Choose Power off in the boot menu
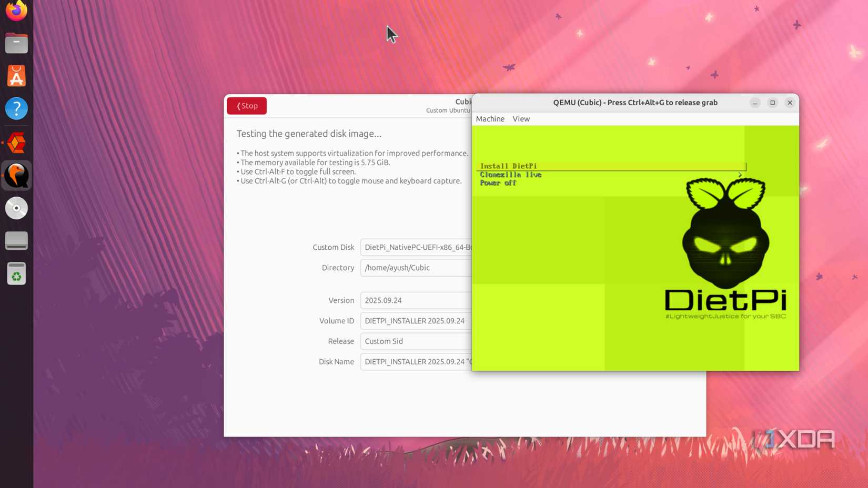The width and height of the screenshot is (868, 488). coord(498,183)
